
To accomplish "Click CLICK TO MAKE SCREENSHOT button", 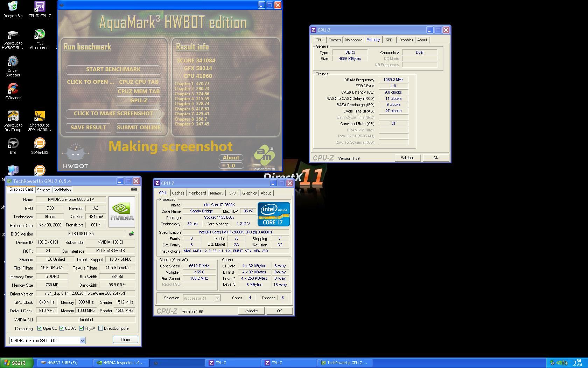I will coord(113,114).
